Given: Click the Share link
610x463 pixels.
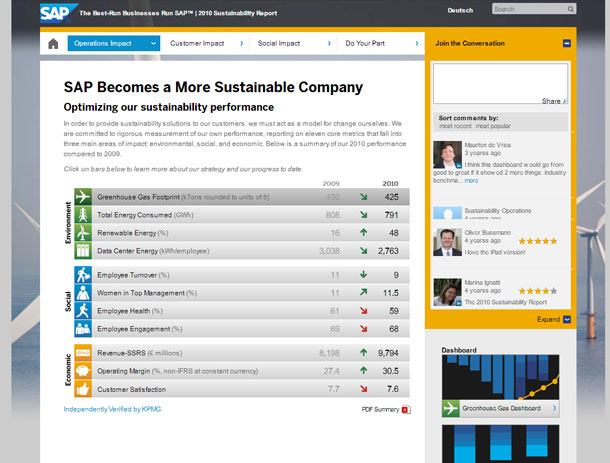Looking at the screenshot, I should (554, 101).
